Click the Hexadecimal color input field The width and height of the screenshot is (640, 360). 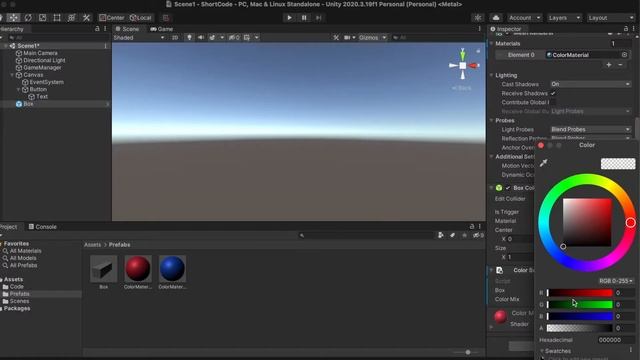tap(616, 340)
